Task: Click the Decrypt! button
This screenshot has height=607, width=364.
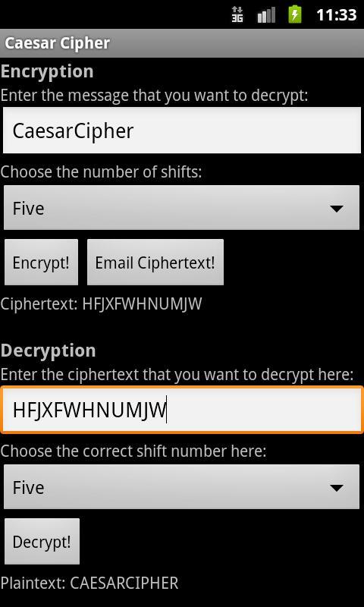Action: [x=42, y=541]
